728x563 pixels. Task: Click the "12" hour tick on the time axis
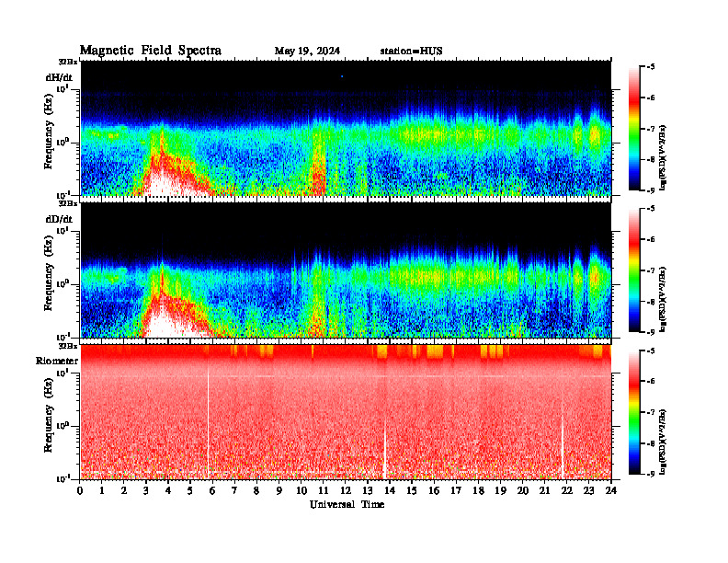pos(346,490)
